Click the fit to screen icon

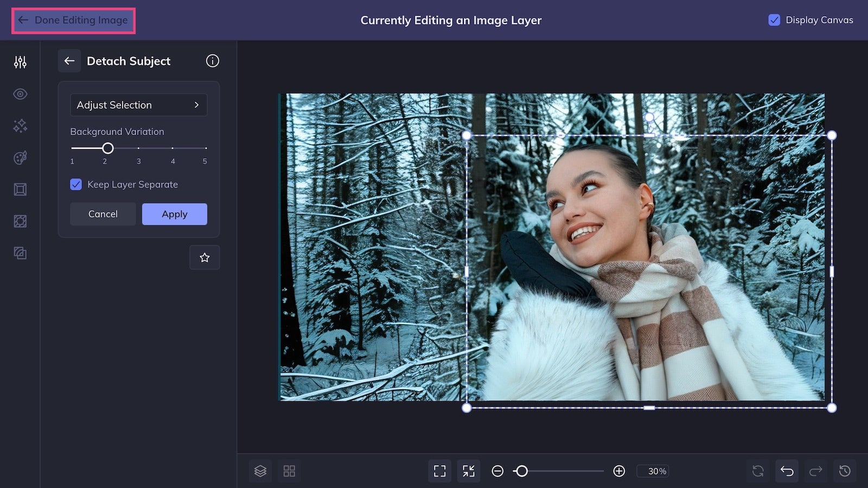440,471
